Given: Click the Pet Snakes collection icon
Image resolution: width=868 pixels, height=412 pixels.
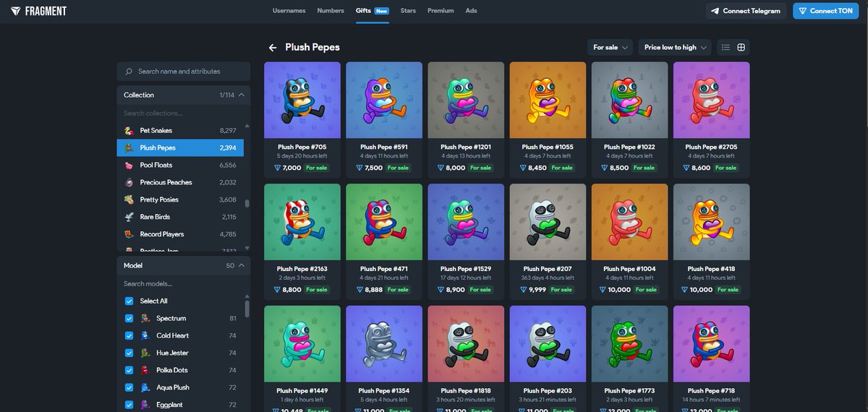Looking at the screenshot, I should coord(129,131).
